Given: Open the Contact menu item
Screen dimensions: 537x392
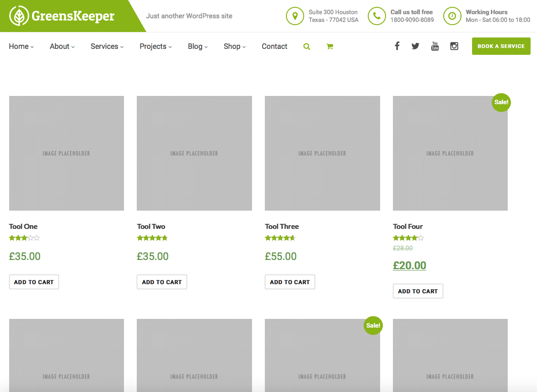Looking at the screenshot, I should click(274, 47).
